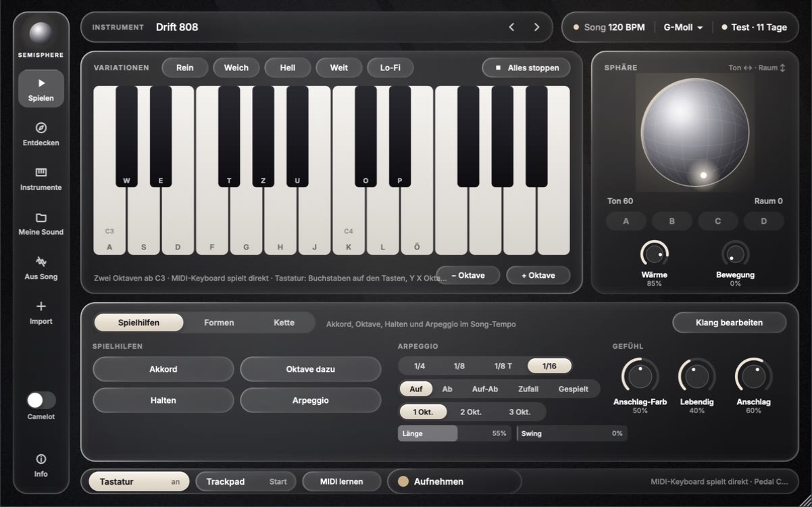The image size is (812, 507).
Task: Click the Song 120 BPM tempo
Action: tap(609, 28)
